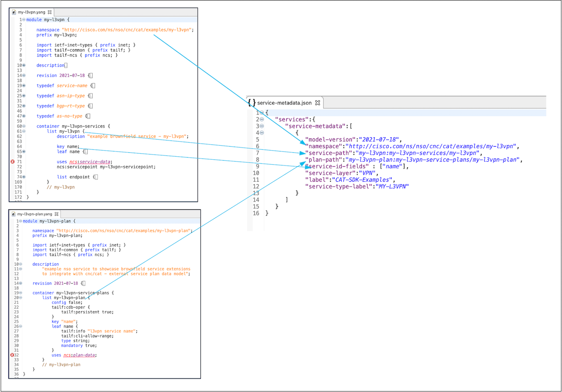Click 'prefix my-l3vpn-plan;' in my-l3vpn-plan.yang
The height and width of the screenshot is (392, 562).
click(58, 236)
